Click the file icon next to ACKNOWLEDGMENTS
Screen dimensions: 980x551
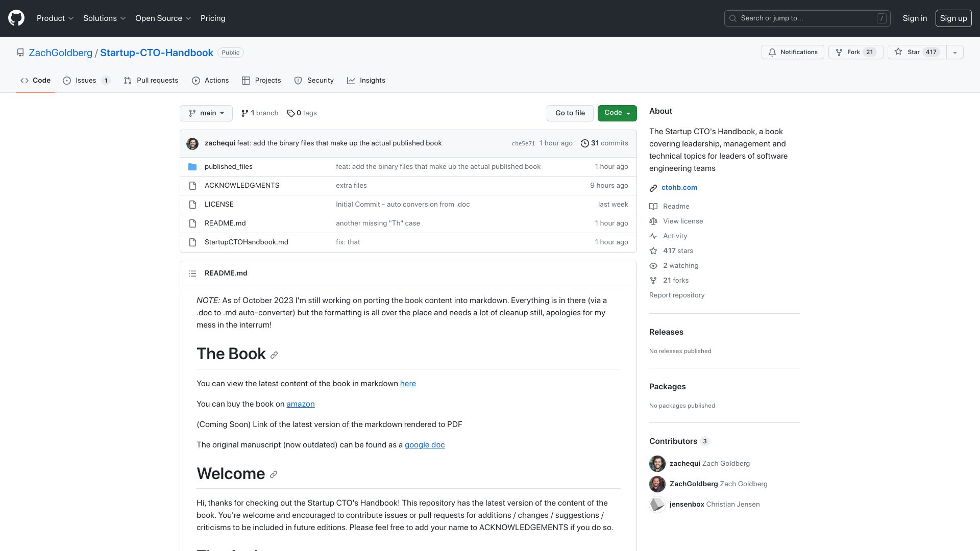[192, 186]
